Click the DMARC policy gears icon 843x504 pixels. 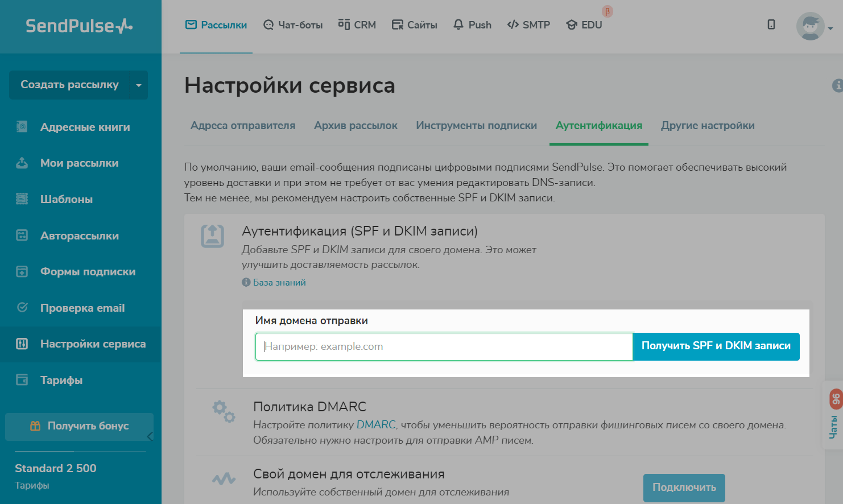tap(224, 411)
